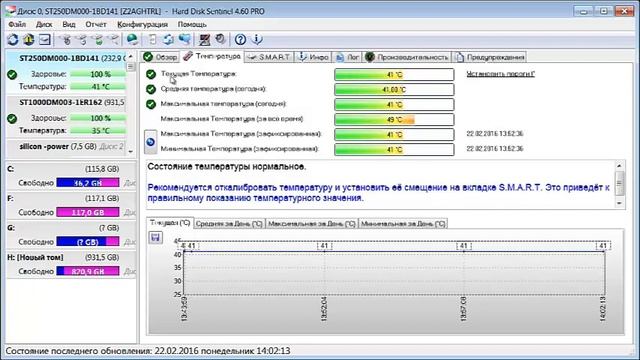Click the yellow warning globe toolbar icon

point(29,40)
